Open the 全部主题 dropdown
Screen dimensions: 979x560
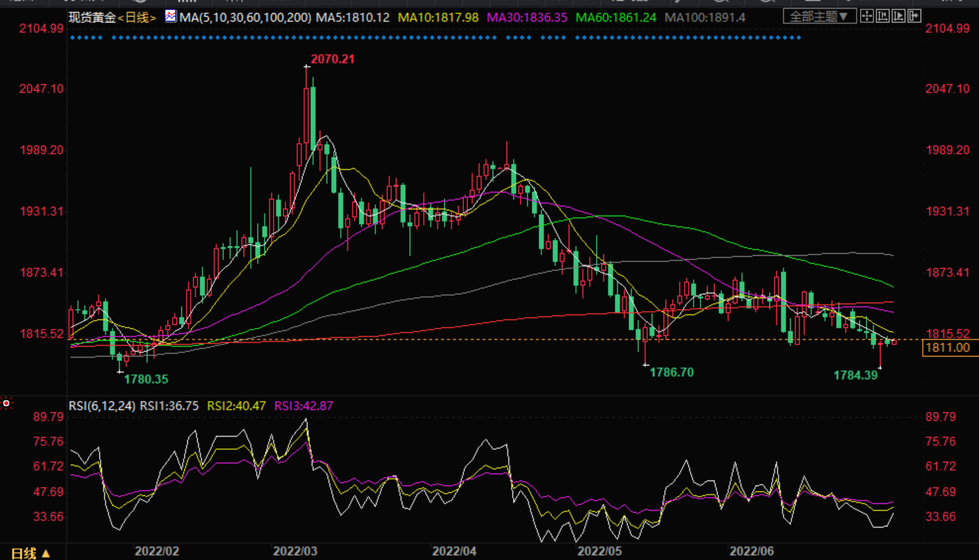click(819, 16)
